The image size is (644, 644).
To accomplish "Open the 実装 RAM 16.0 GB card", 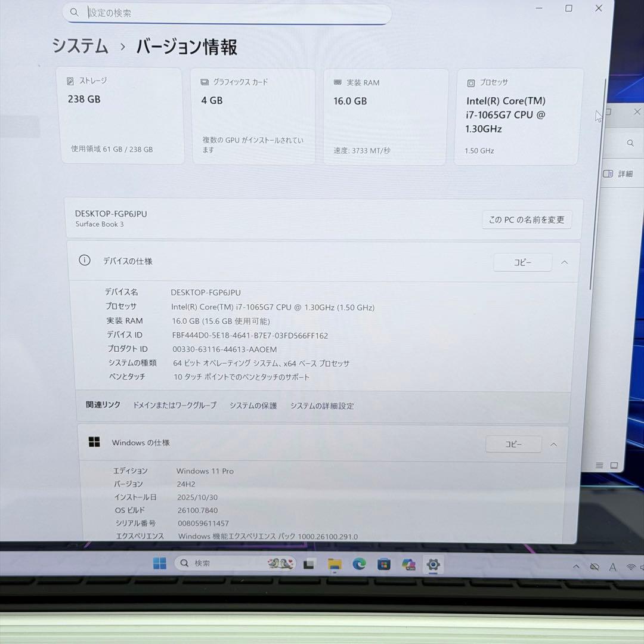I will [385, 117].
